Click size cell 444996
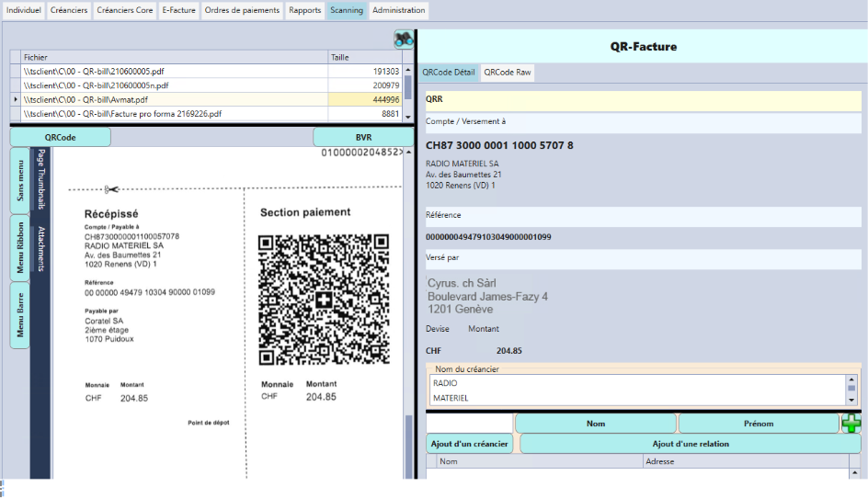This screenshot has height=498, width=868. click(x=365, y=99)
